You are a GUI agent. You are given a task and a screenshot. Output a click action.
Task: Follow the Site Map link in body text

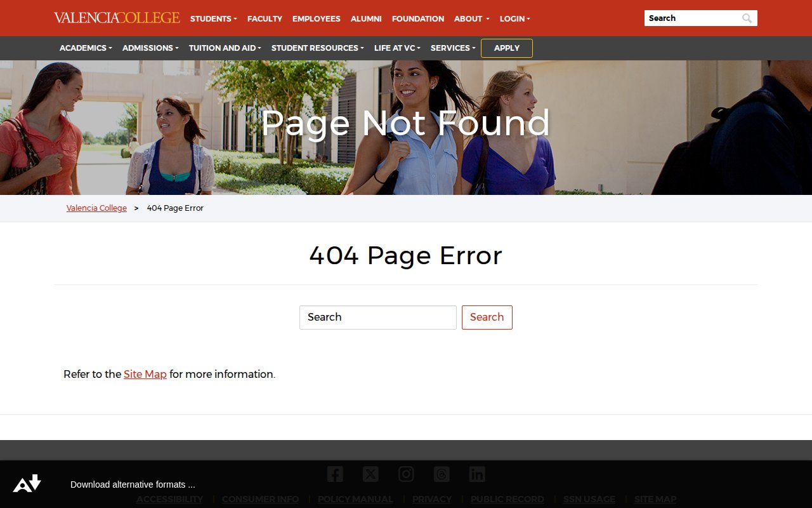(x=145, y=375)
